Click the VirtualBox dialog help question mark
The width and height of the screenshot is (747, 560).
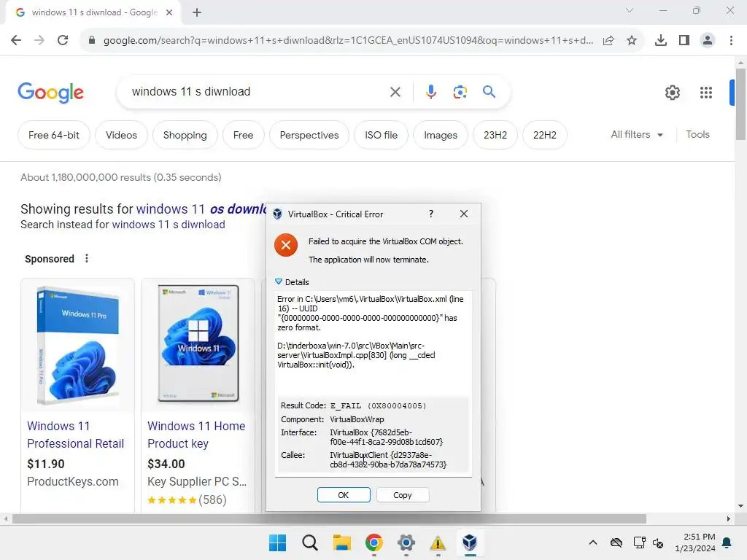click(x=431, y=214)
